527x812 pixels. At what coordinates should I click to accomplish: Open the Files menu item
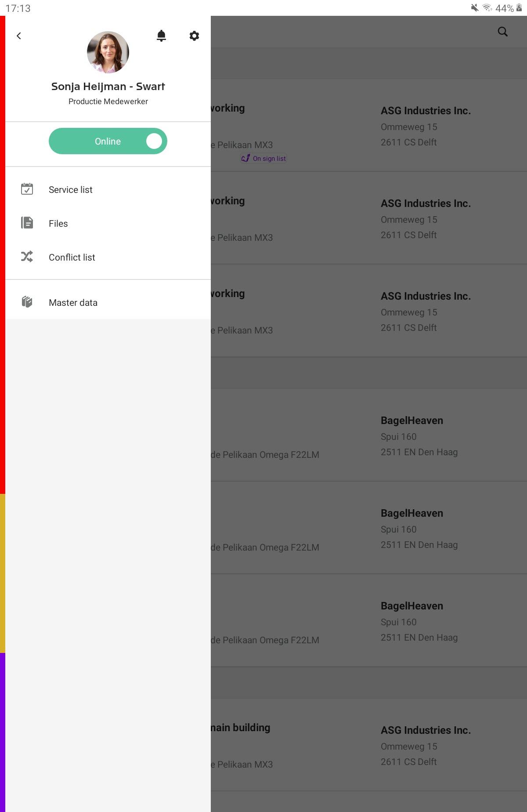coord(108,223)
